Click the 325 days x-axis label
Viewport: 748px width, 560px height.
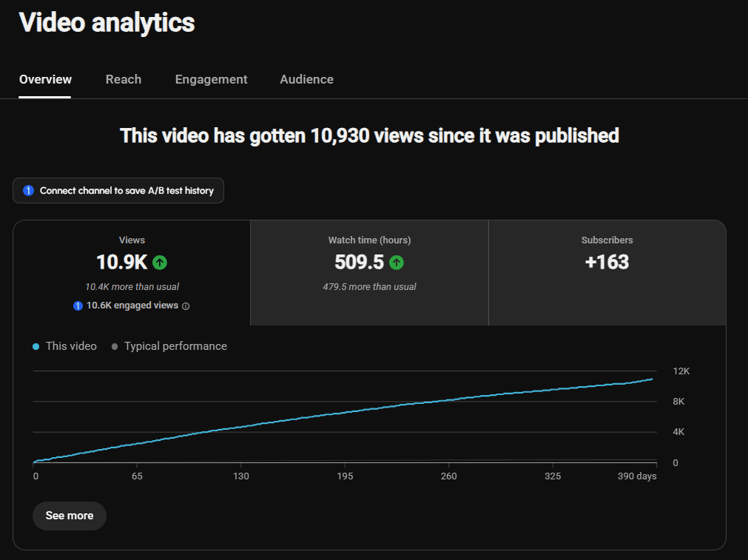click(x=553, y=476)
